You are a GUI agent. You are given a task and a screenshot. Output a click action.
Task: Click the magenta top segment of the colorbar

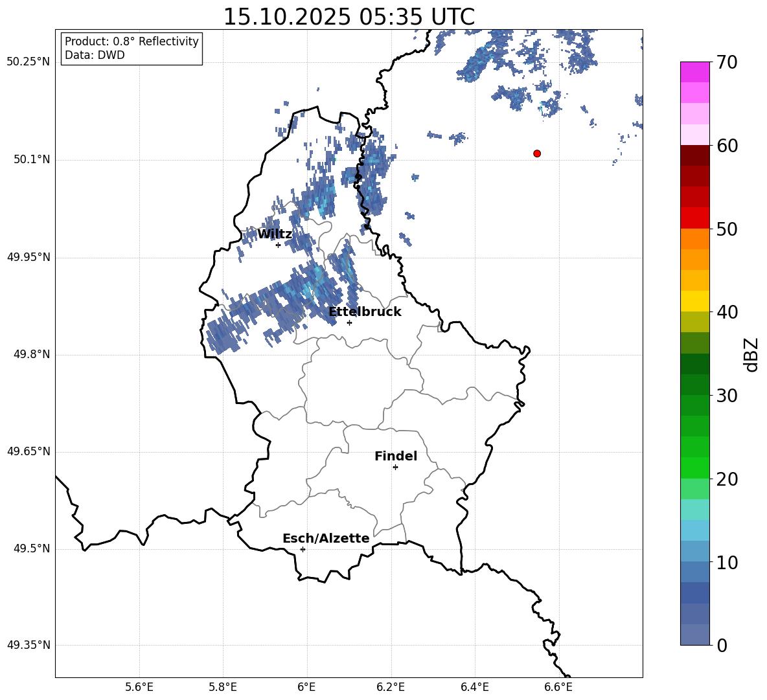pyautogui.click(x=694, y=73)
